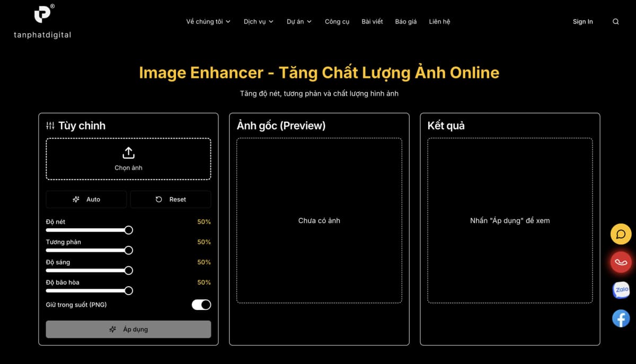Go to Bài viết page
The height and width of the screenshot is (364, 636).
click(372, 22)
